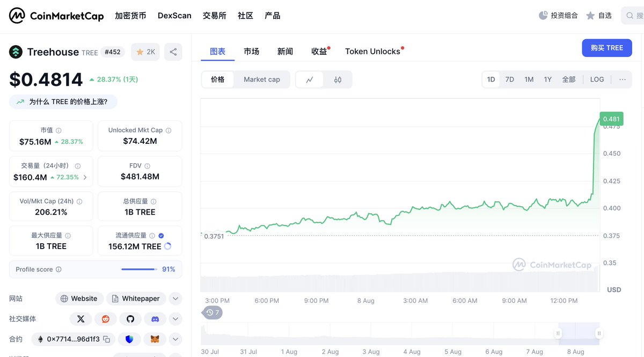Add TREE to watchlist with star button

point(145,52)
